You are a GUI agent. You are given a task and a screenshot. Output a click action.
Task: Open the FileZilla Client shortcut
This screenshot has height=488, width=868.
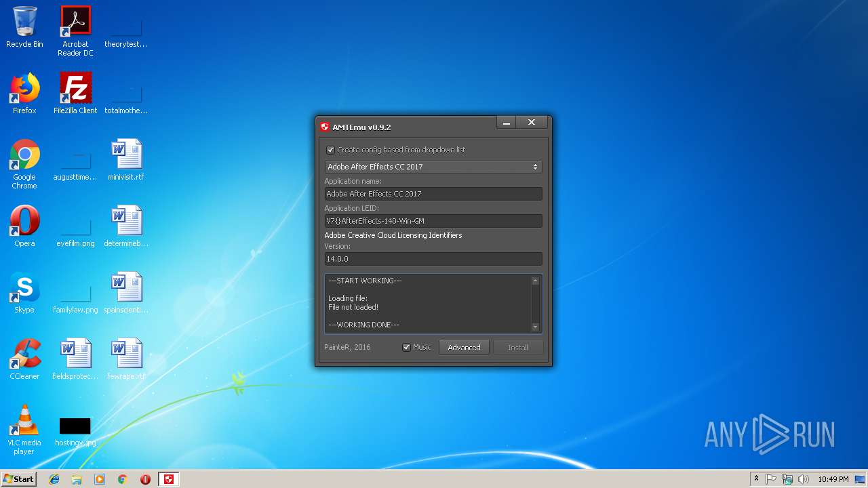[75, 94]
